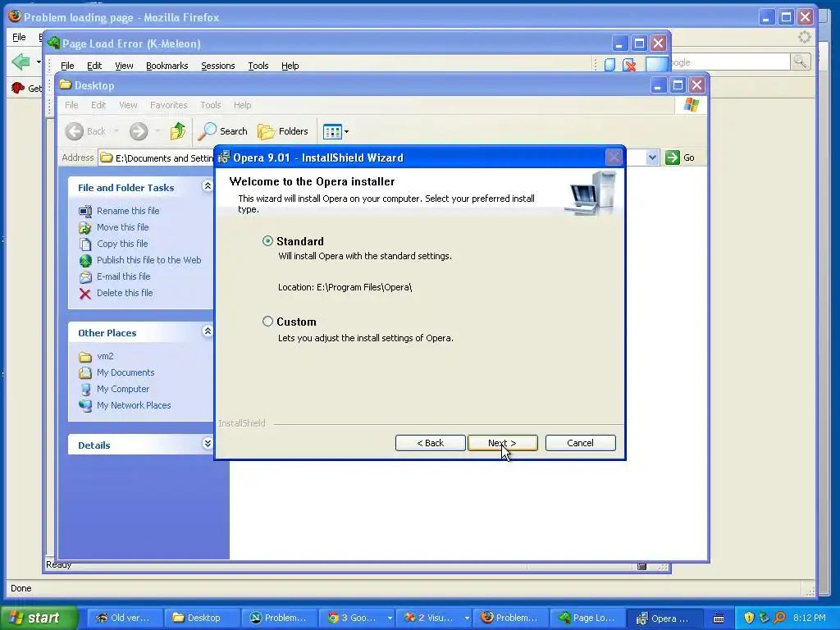The height and width of the screenshot is (630, 840).
Task: Click Rename this file
Action: point(127,211)
